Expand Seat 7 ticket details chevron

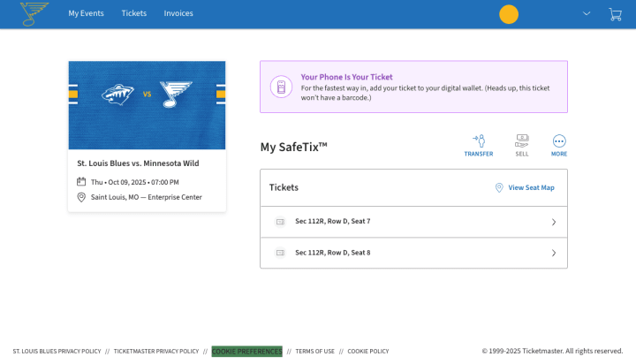click(554, 222)
